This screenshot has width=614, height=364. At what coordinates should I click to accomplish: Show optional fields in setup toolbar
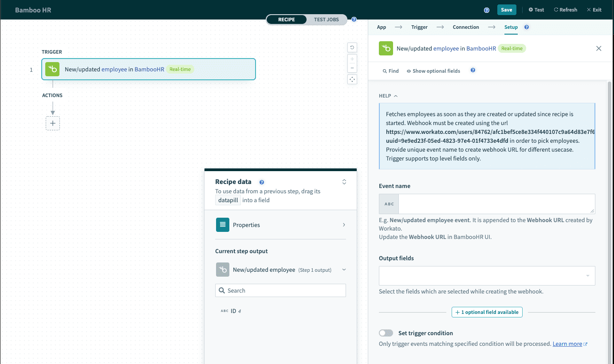433,71
